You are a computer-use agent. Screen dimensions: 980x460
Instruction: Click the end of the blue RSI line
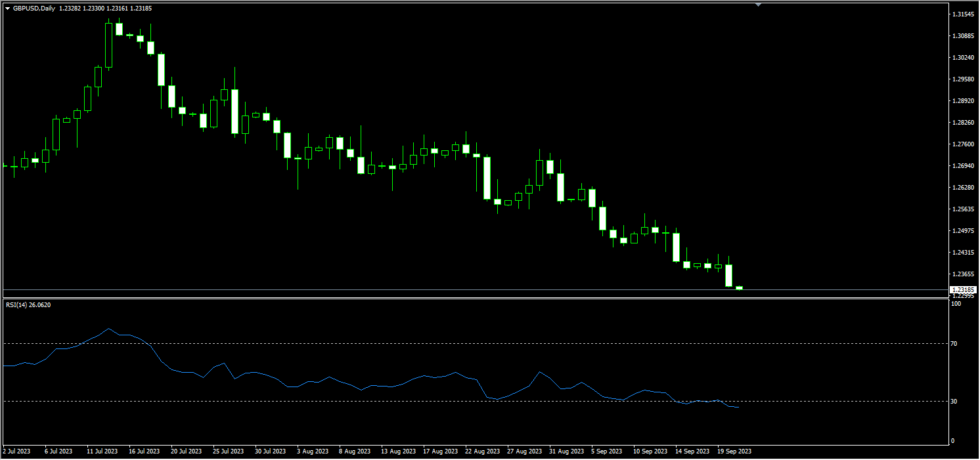pos(739,408)
